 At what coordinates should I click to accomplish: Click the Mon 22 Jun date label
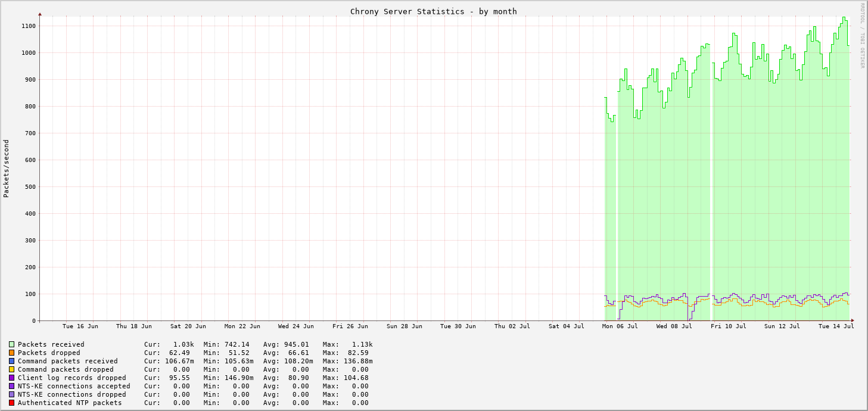pos(242,326)
